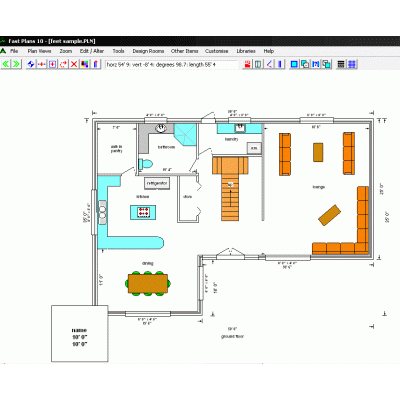
Task: Open the File menu
Action: tap(14, 51)
